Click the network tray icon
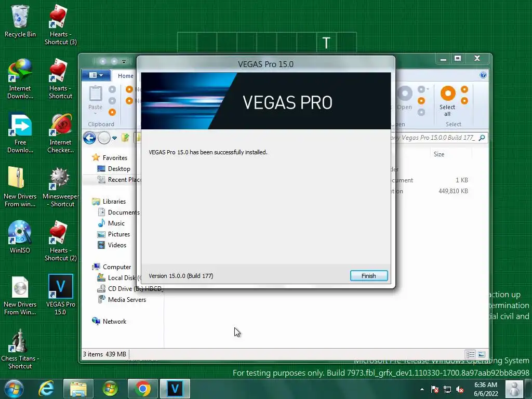This screenshot has height=399, width=532. tap(447, 390)
